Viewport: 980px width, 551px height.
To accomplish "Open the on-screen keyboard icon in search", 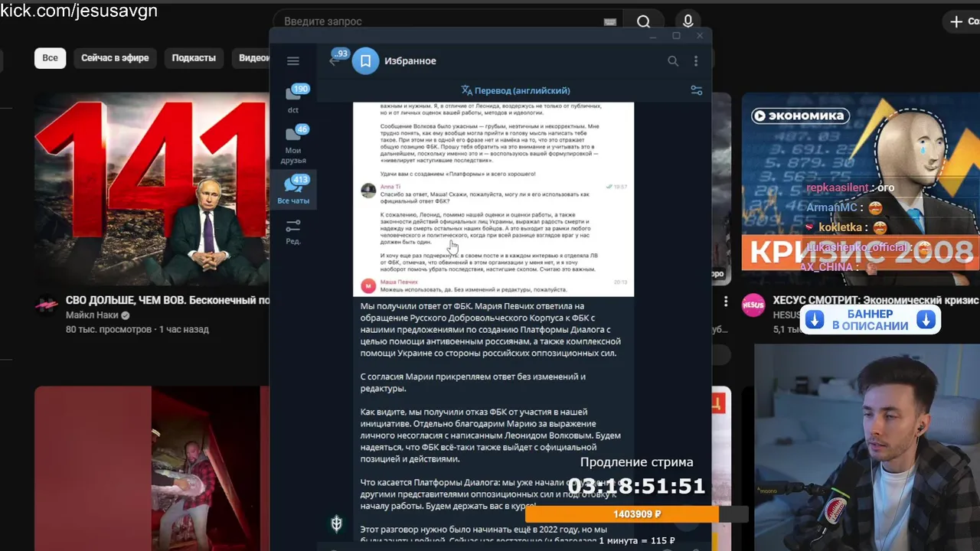I will click(x=609, y=21).
